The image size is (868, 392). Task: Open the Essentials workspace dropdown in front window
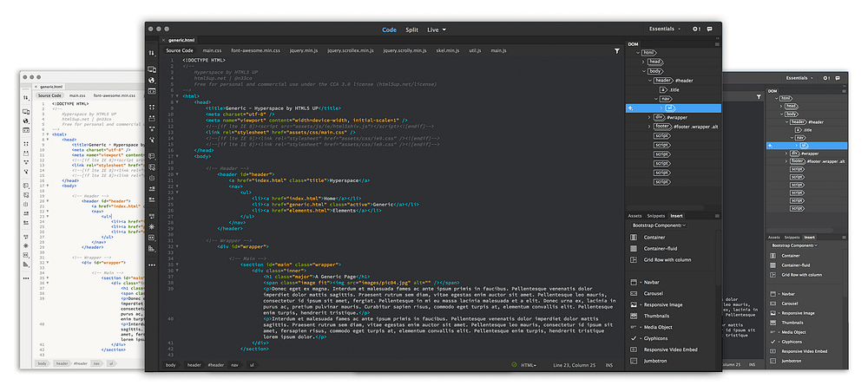point(665,29)
